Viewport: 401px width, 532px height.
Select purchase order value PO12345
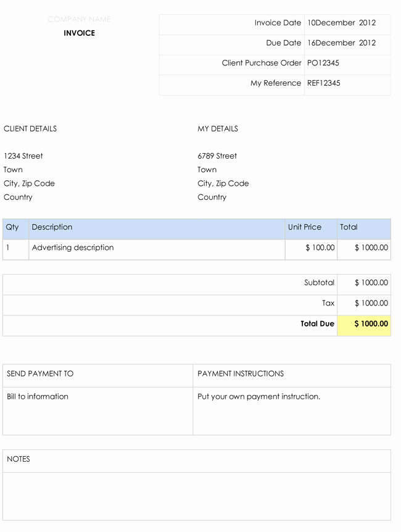coord(323,63)
